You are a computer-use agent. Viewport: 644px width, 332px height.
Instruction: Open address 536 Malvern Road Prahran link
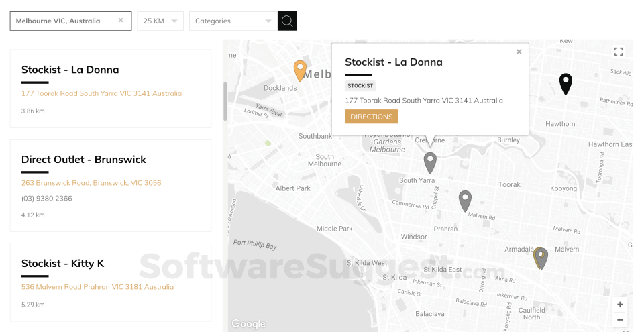pos(97,287)
